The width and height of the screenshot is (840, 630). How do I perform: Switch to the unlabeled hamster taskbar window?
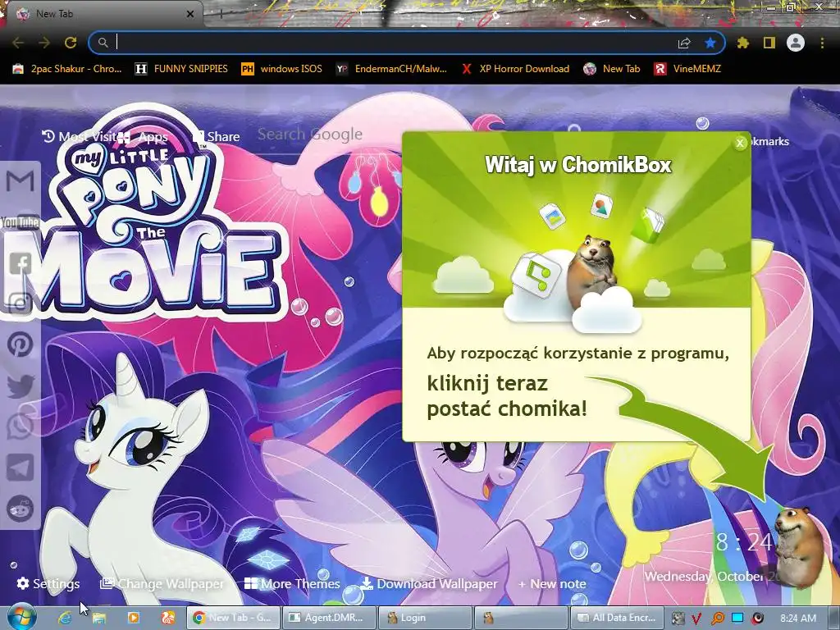(x=521, y=618)
